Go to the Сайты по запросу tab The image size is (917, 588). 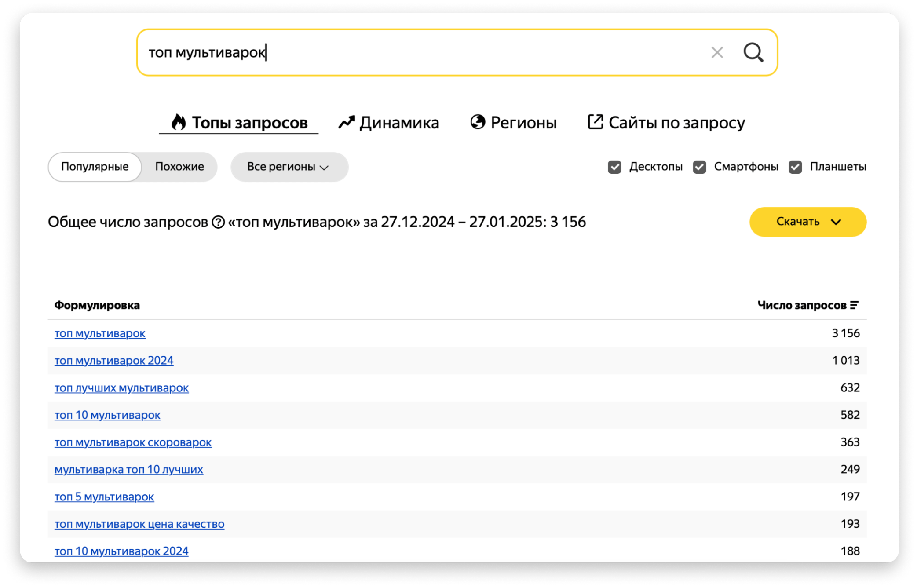click(676, 123)
